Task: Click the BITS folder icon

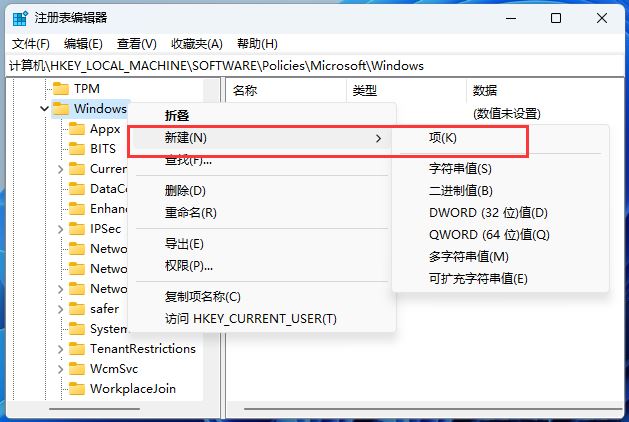Action: coord(76,149)
